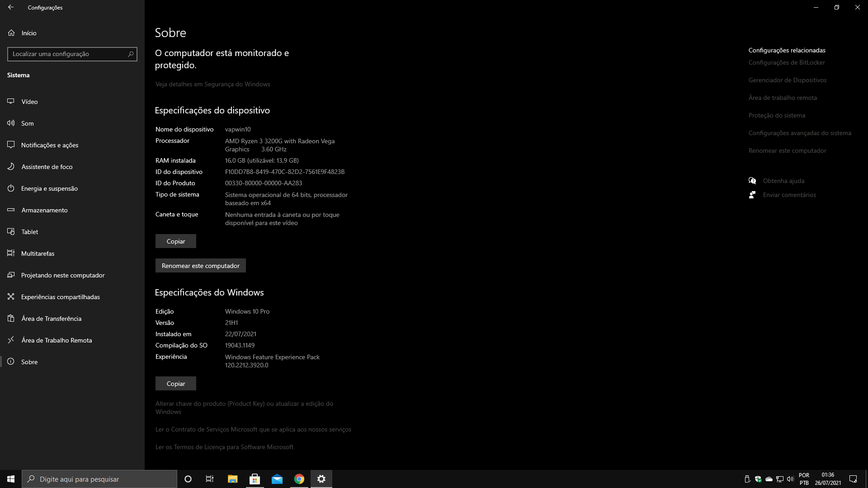Click the OneDrive cloud tray icon
The image size is (868, 488).
click(769, 479)
